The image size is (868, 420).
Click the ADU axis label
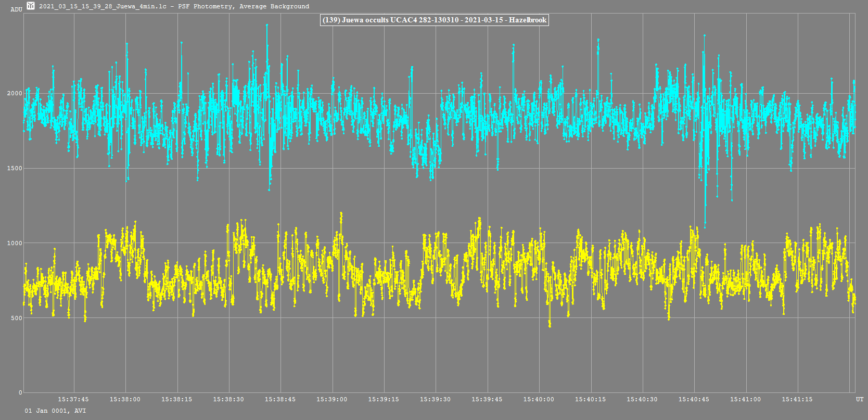tap(16, 9)
